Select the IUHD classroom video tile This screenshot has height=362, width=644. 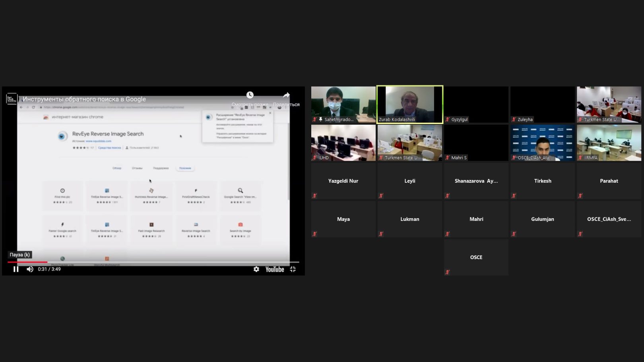point(343,143)
